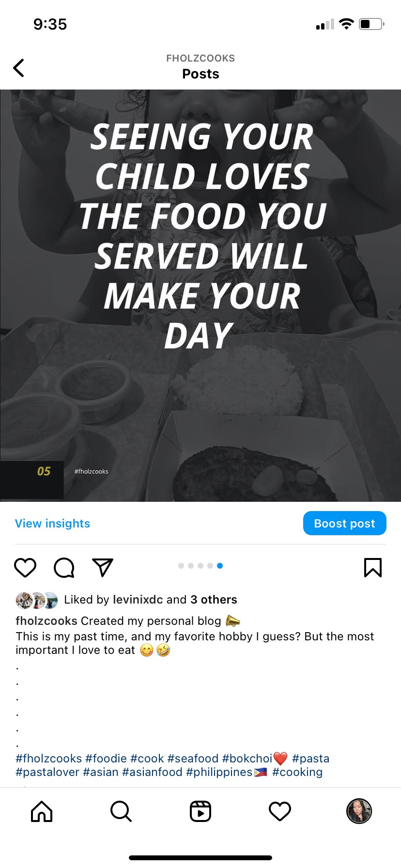Open View insights link
The width and height of the screenshot is (401, 868).
click(52, 524)
